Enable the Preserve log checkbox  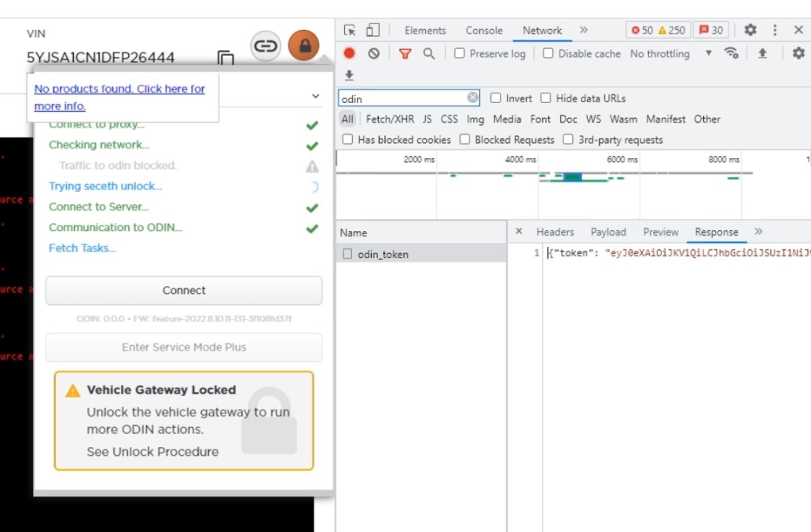(x=460, y=53)
